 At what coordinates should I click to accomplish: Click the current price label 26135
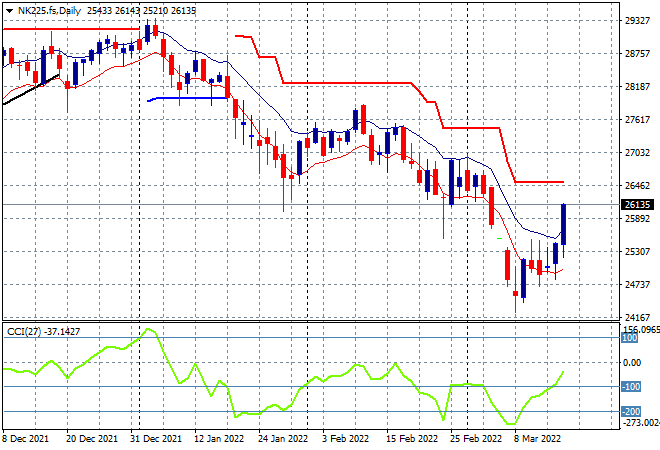pos(638,205)
